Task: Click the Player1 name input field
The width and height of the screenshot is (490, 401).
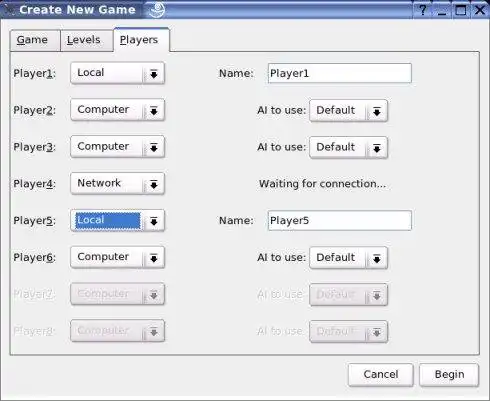Action: [x=340, y=73]
